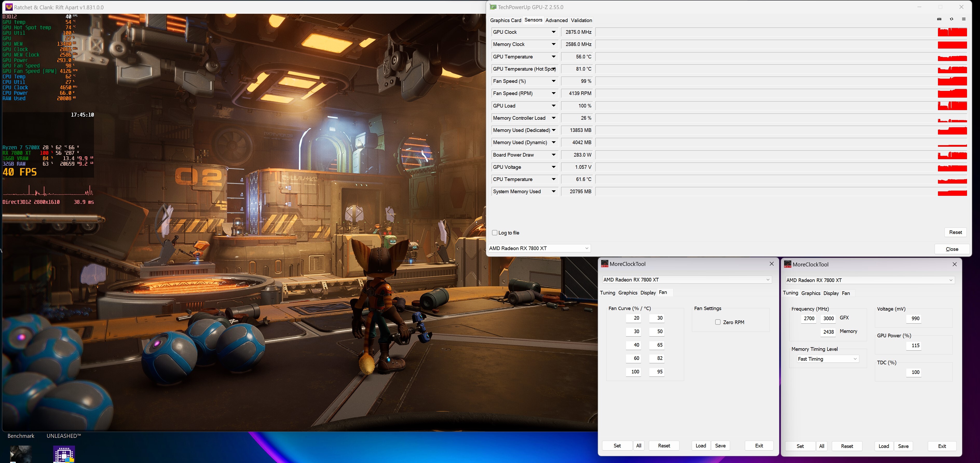Open the GPU-Z graphics card selector combo box
Image resolution: width=980 pixels, height=463 pixels.
coord(539,248)
